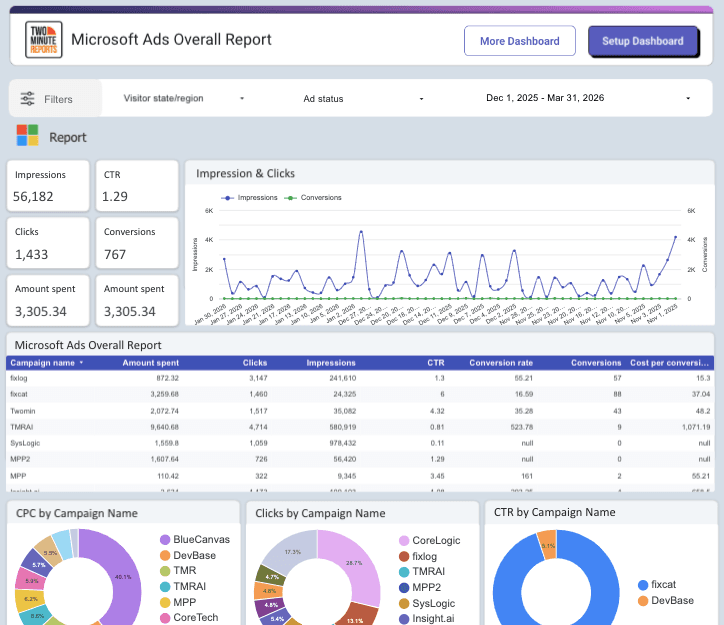This screenshot has height=625, width=724.
Task: Click the fixcat blue swatch in CTR legend
Action: pyautogui.click(x=643, y=585)
